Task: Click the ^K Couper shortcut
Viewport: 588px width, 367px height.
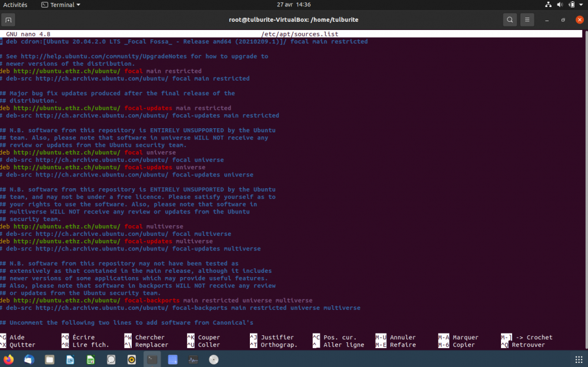Action: [x=203, y=338]
